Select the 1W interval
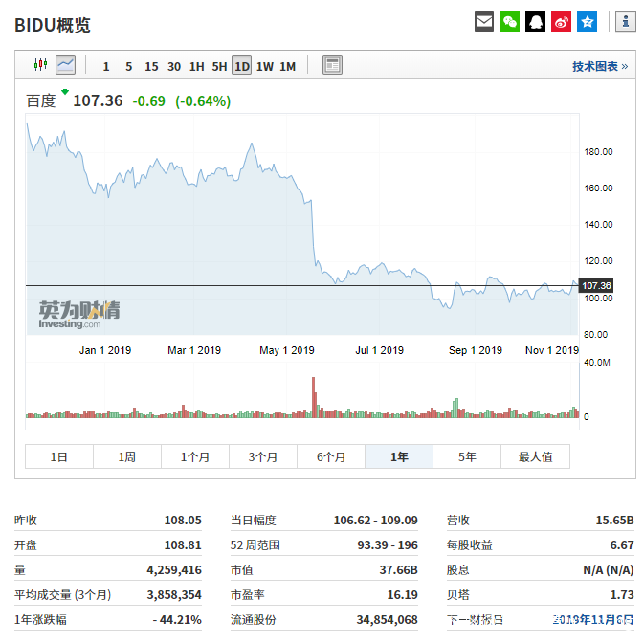The width and height of the screenshot is (644, 644). coord(265,67)
